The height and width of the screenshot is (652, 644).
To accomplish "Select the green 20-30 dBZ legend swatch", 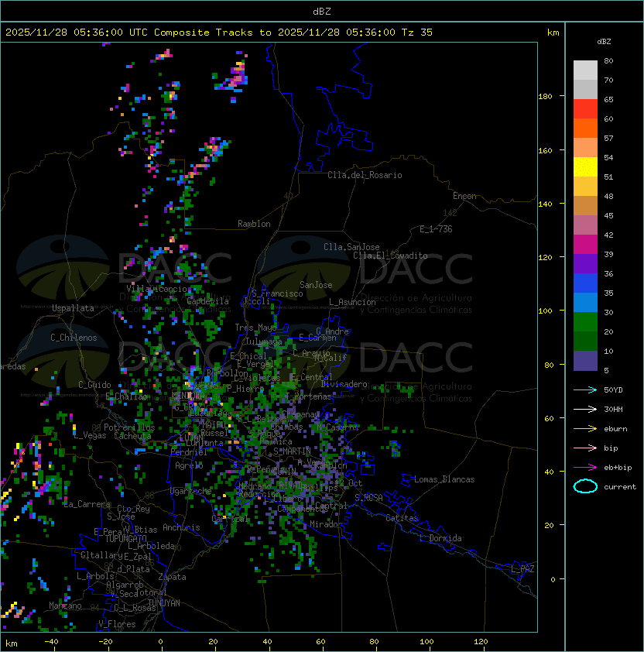I will coord(585,322).
